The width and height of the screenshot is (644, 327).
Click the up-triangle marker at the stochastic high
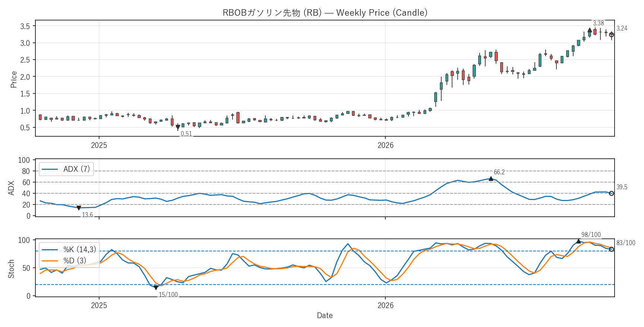coord(578,241)
